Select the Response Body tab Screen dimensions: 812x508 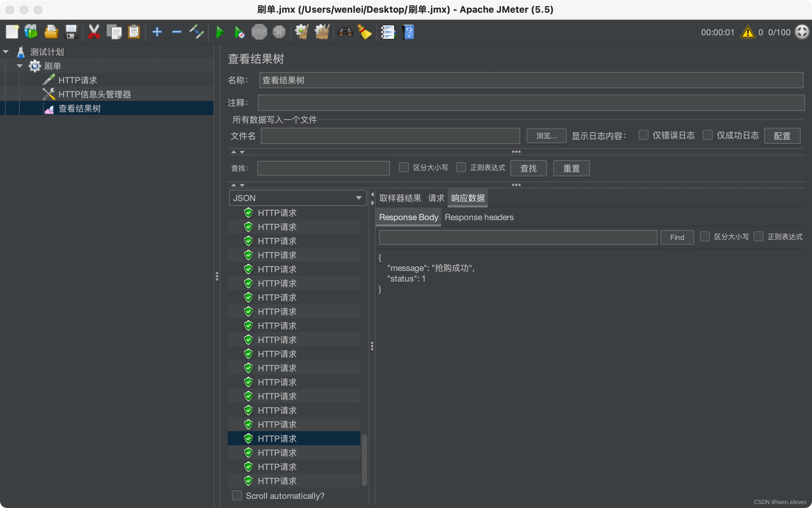408,217
